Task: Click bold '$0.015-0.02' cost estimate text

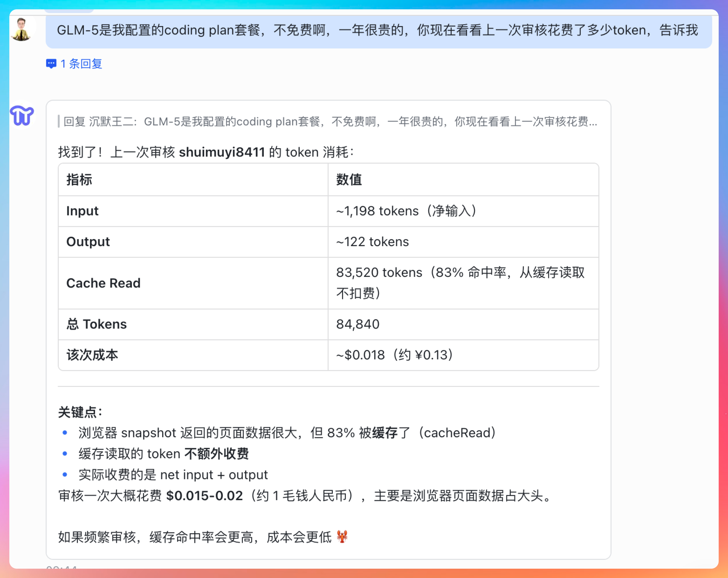Action: 204,496
